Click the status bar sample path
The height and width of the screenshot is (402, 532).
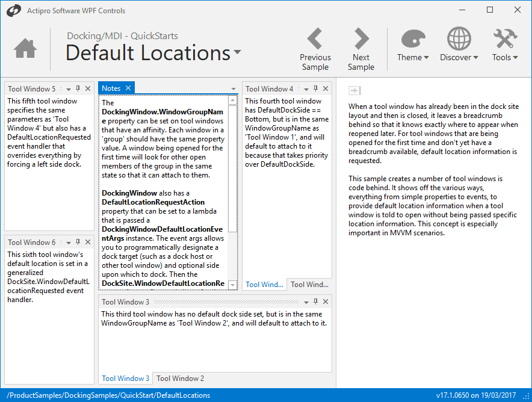[x=108, y=395]
